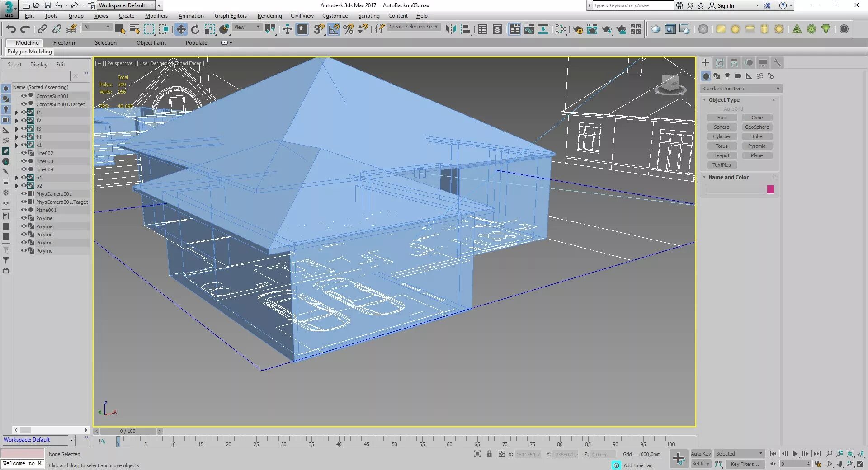The height and width of the screenshot is (470, 868).
Task: Click the Set Key button
Action: [x=701, y=464]
